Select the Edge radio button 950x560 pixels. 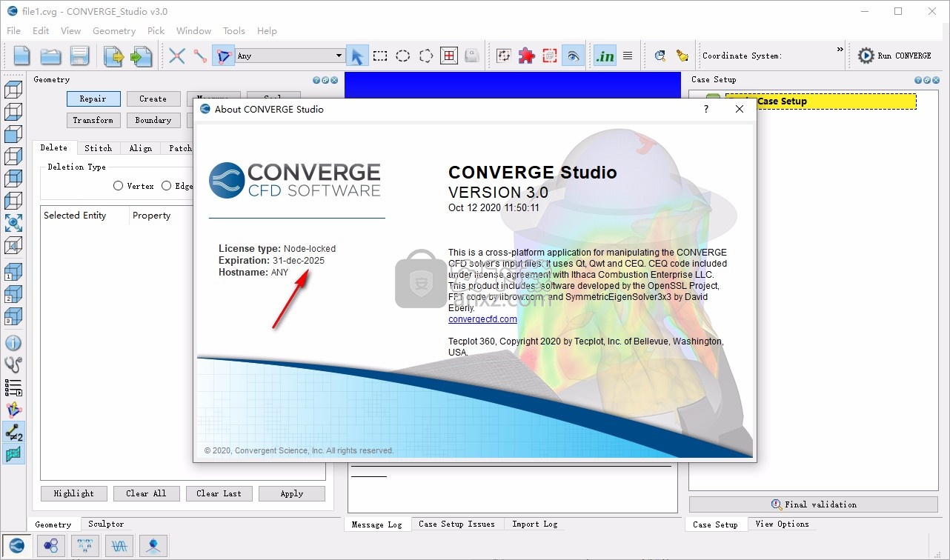click(166, 186)
